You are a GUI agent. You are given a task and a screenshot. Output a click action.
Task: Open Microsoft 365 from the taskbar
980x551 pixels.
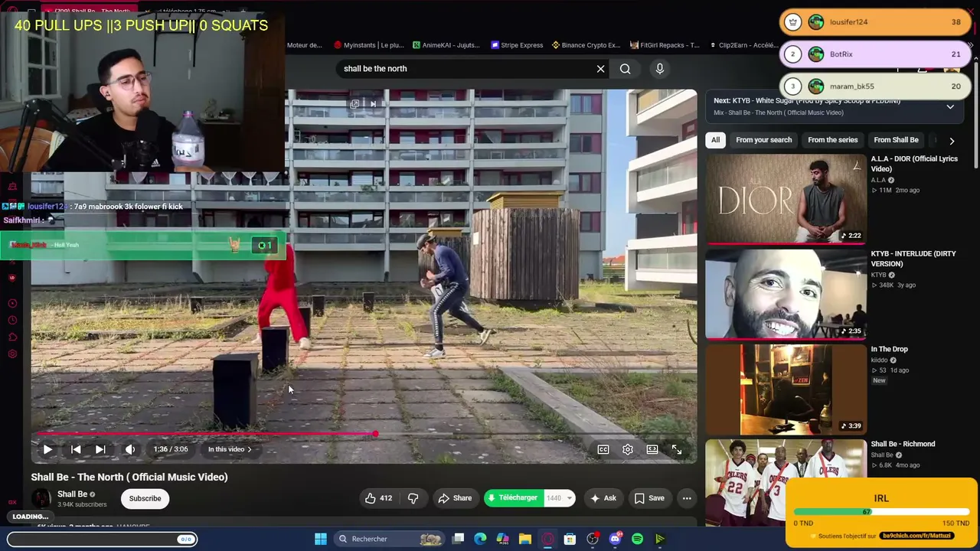502,539
